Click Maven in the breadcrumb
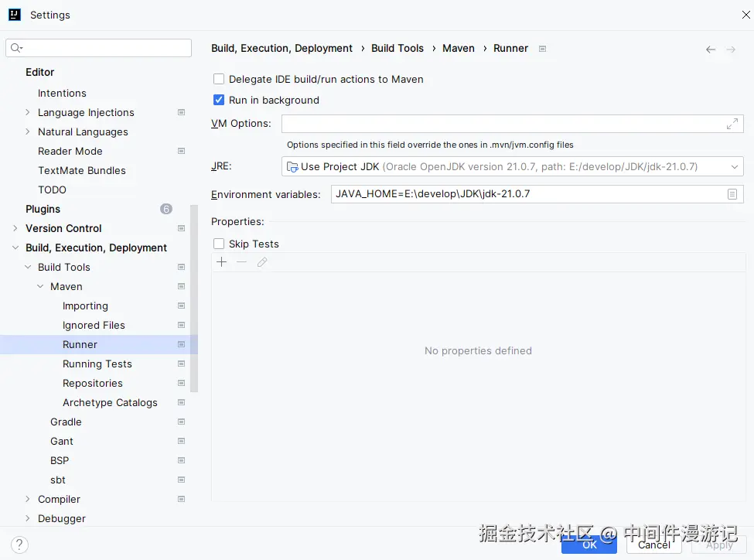Screen dimensions: 754x560 tap(459, 48)
